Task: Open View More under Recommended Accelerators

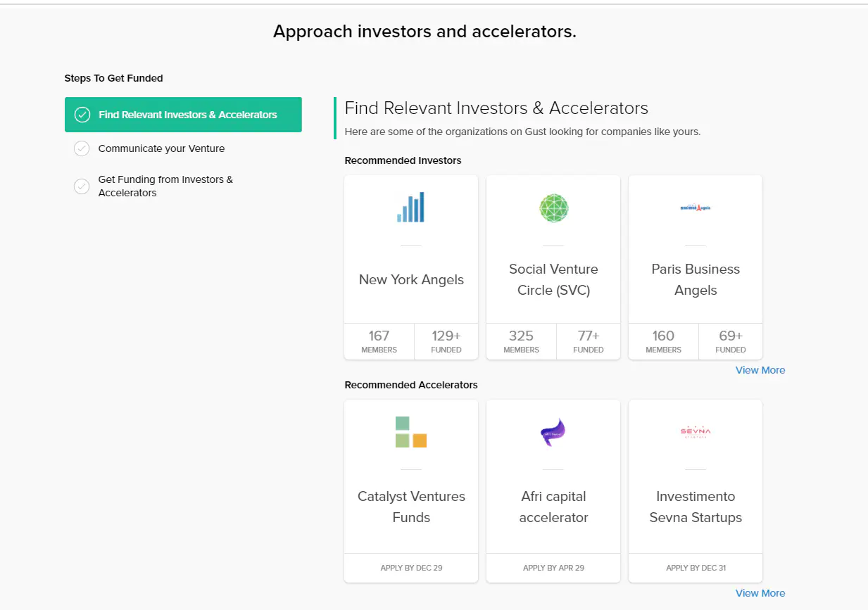Action: tap(760, 593)
